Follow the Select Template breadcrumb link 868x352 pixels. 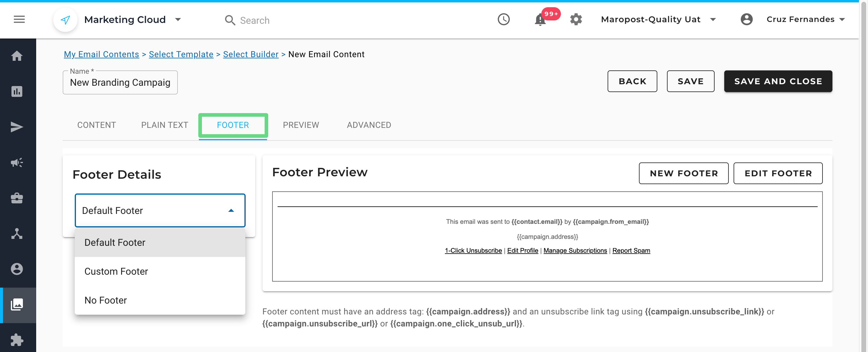point(181,54)
